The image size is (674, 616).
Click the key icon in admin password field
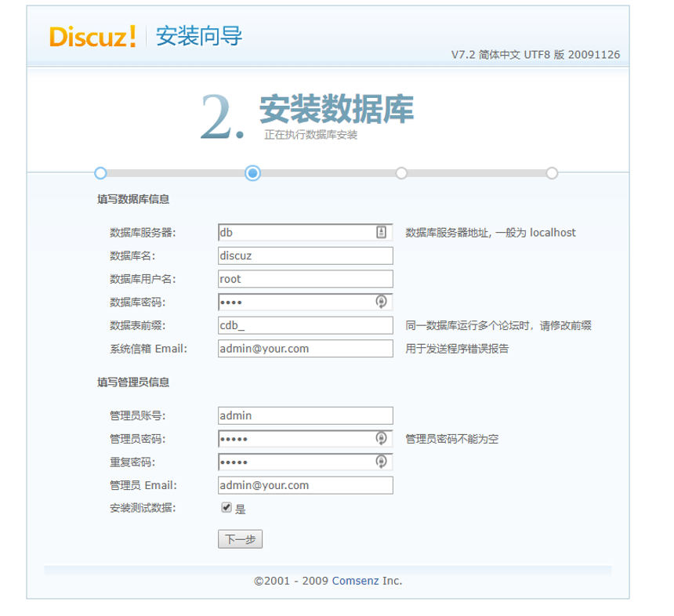point(381,438)
